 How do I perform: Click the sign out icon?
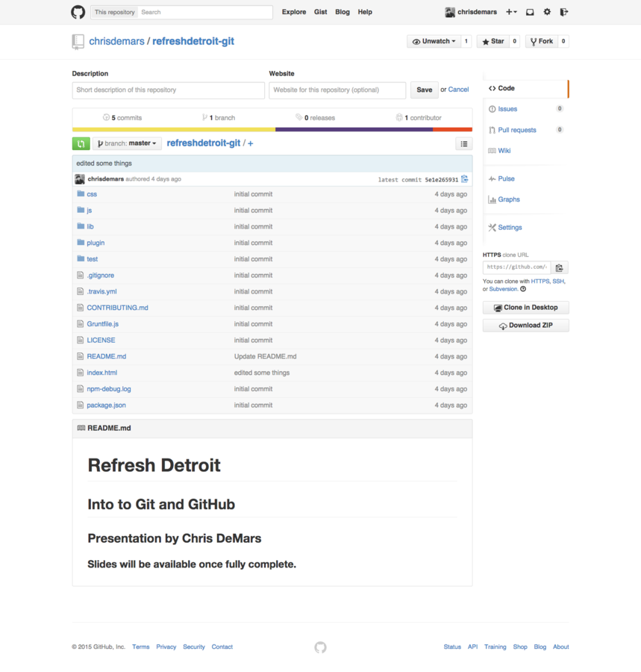[564, 12]
